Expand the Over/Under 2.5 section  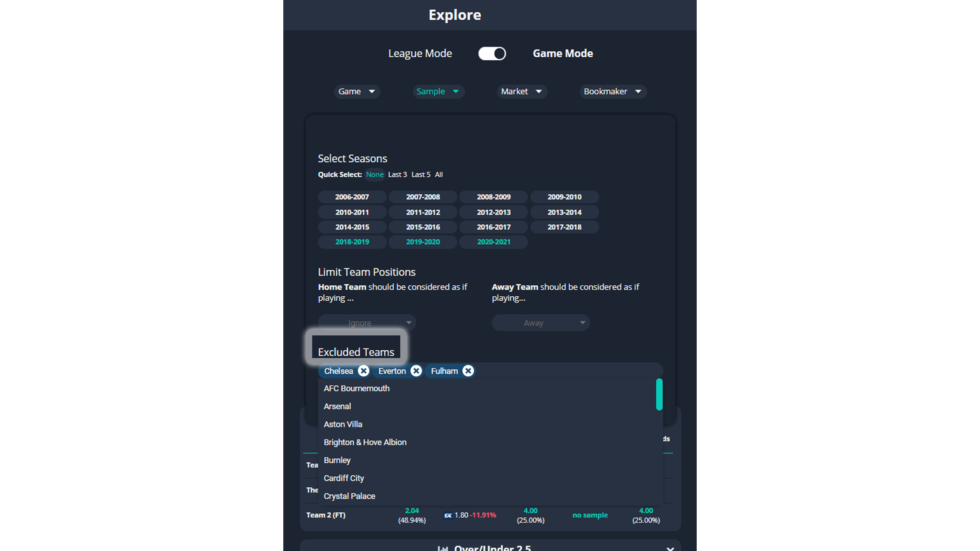pyautogui.click(x=670, y=548)
